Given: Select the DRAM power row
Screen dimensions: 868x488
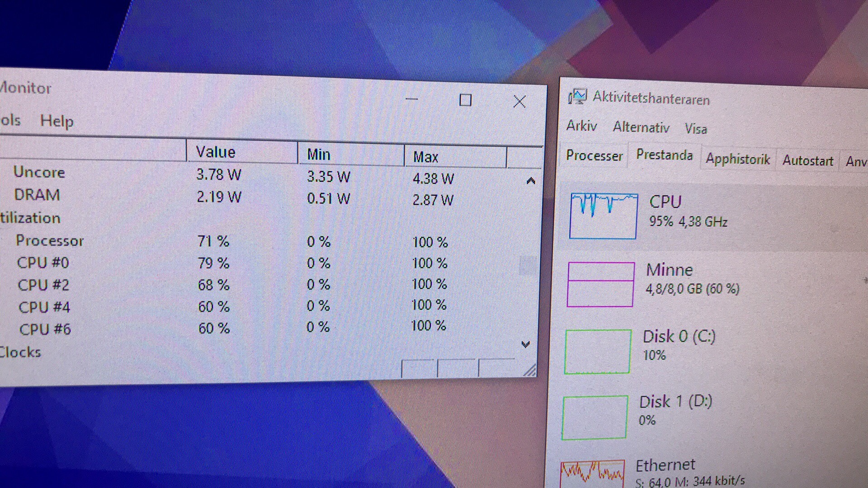Looking at the screenshot, I should click(37, 195).
